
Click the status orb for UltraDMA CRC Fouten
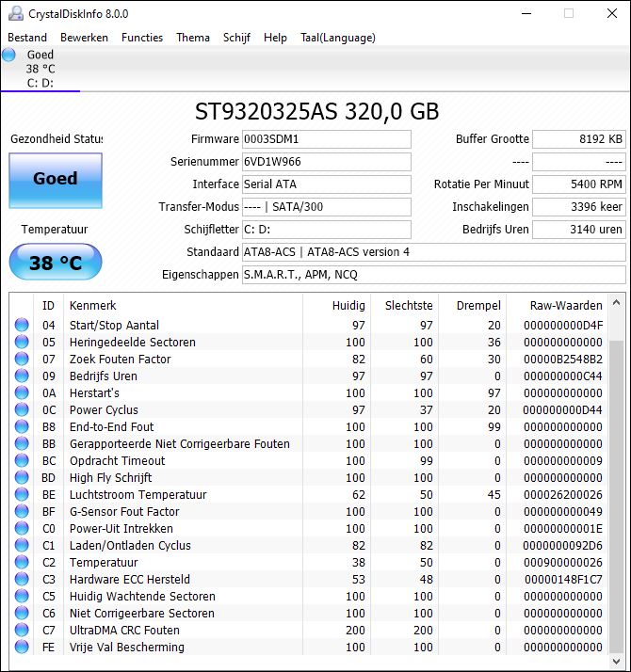22,631
